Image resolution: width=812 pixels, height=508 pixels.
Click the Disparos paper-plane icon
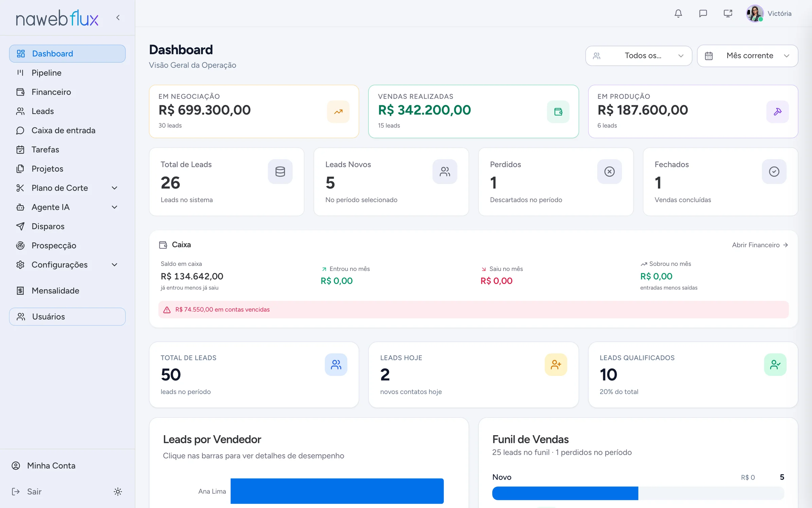tap(20, 226)
